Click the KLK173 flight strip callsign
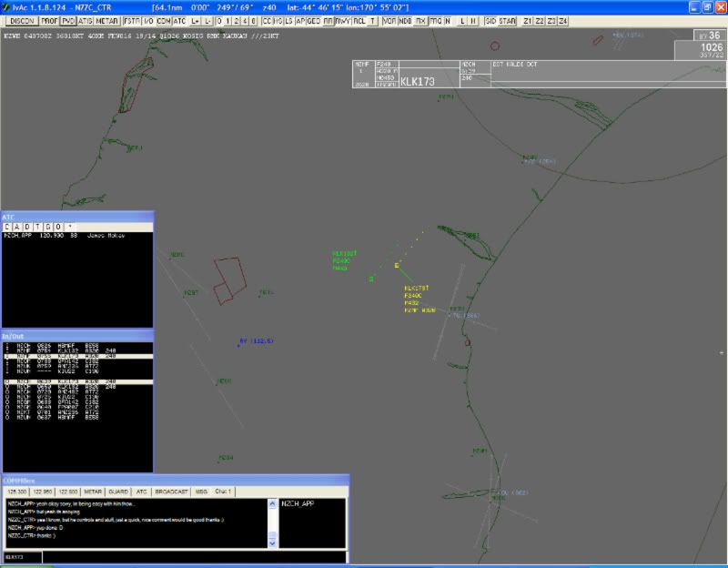This screenshot has height=568, width=728. [x=418, y=81]
